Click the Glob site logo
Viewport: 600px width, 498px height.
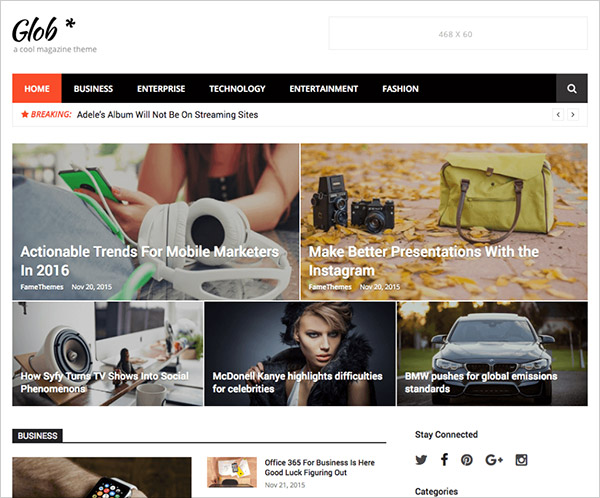(44, 30)
